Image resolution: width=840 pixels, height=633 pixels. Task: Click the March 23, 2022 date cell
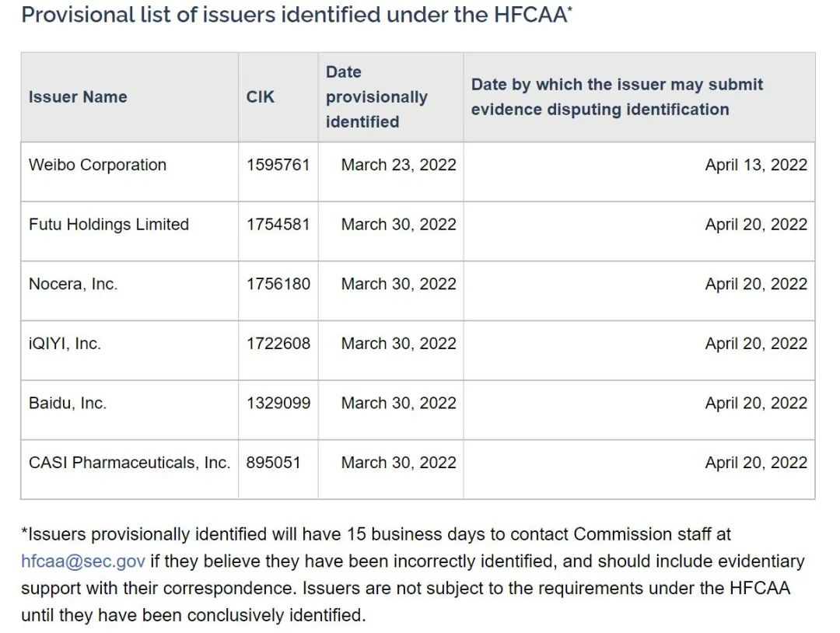(398, 165)
